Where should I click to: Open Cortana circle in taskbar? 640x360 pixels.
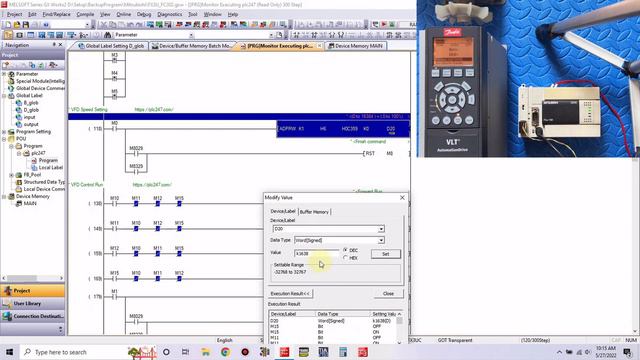click(166, 352)
